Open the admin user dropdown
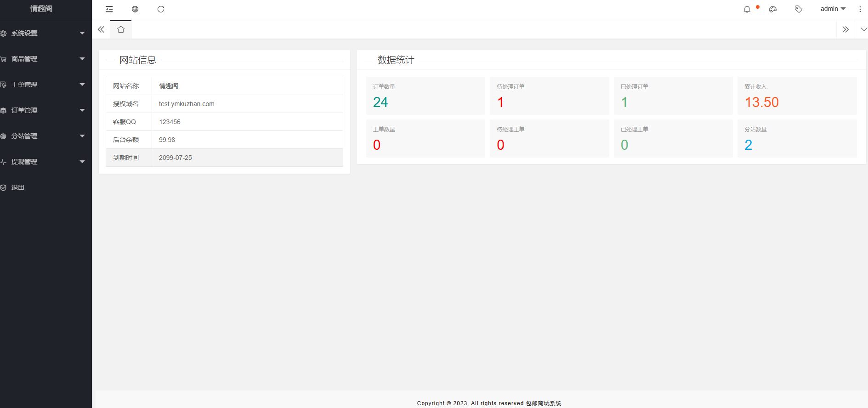The image size is (868, 408). [x=833, y=9]
